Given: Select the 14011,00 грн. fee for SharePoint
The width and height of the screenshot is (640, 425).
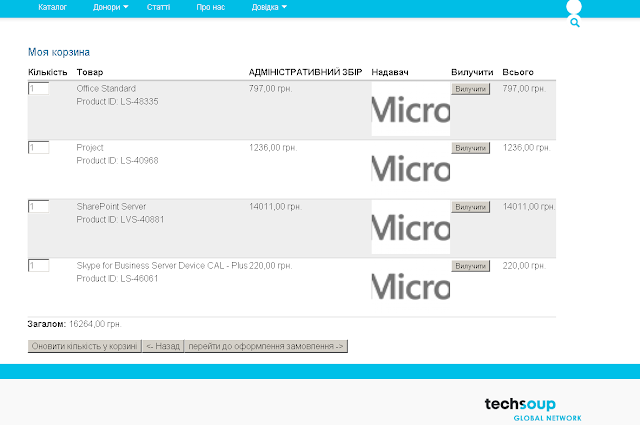Looking at the screenshot, I should click(x=276, y=207).
